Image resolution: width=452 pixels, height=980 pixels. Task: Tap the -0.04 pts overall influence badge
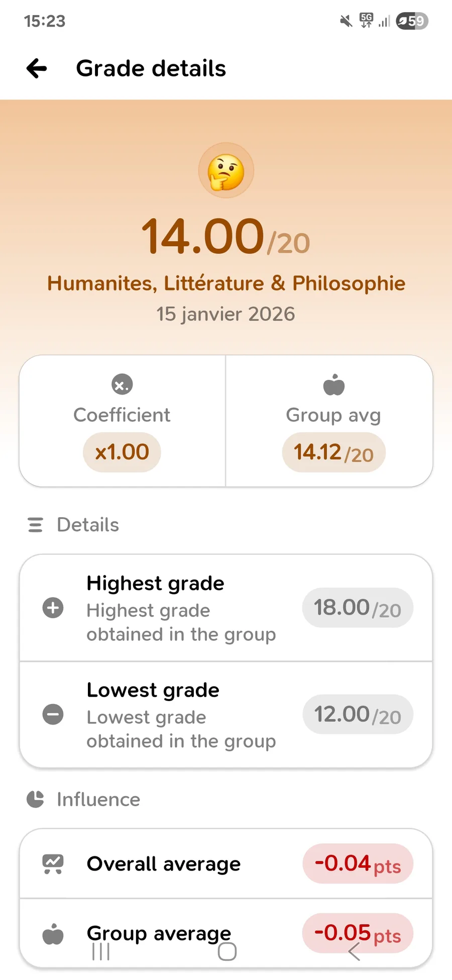[358, 864]
